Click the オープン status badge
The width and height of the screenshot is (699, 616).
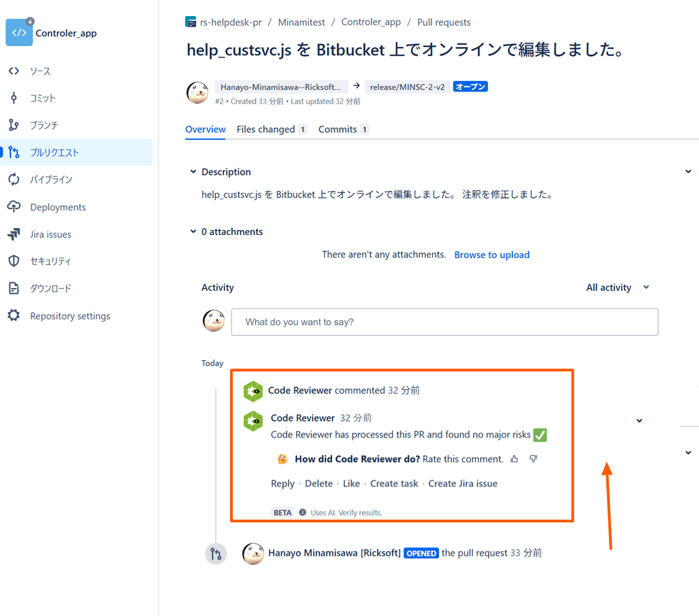point(470,87)
